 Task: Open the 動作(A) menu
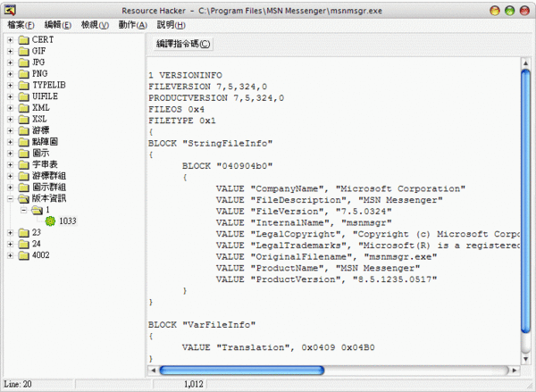pyautogui.click(x=132, y=25)
